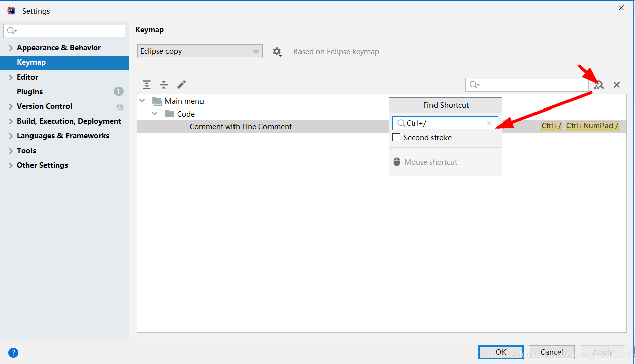Open the keymap gear options menu
Screen dimensions: 635x364
click(x=277, y=52)
